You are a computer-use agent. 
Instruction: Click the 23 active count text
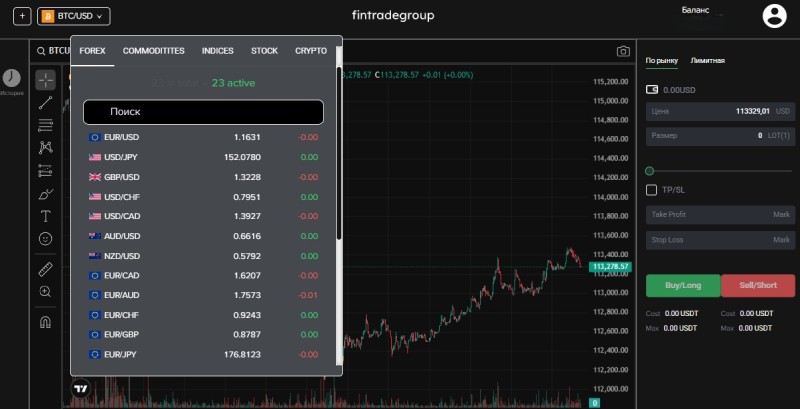pyautogui.click(x=234, y=83)
